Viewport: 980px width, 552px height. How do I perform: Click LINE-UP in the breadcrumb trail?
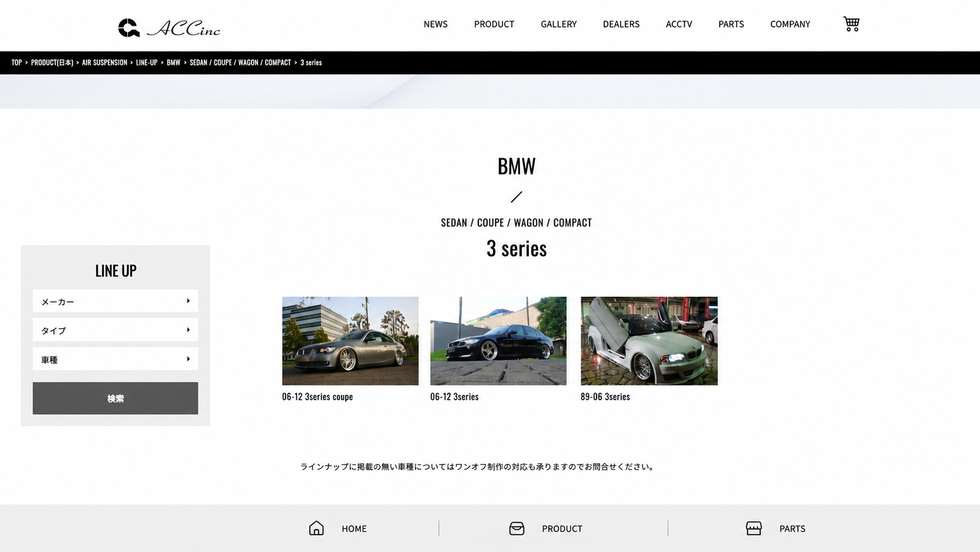tap(147, 62)
